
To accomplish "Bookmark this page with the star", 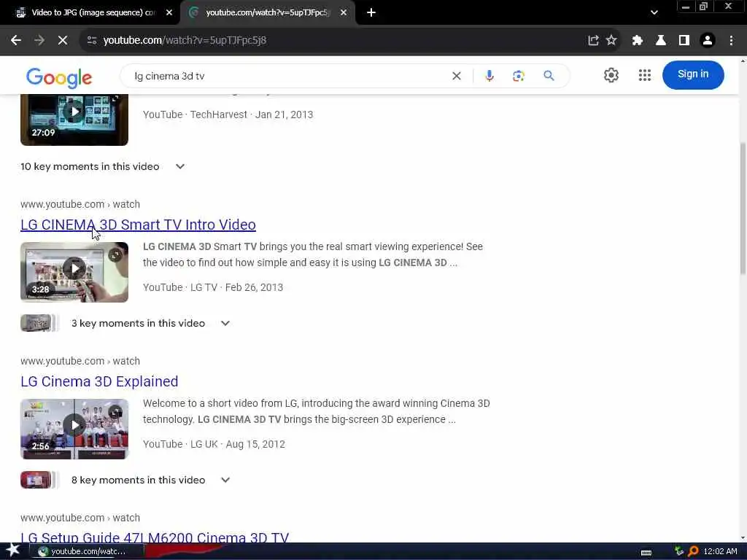I will 612,41.
